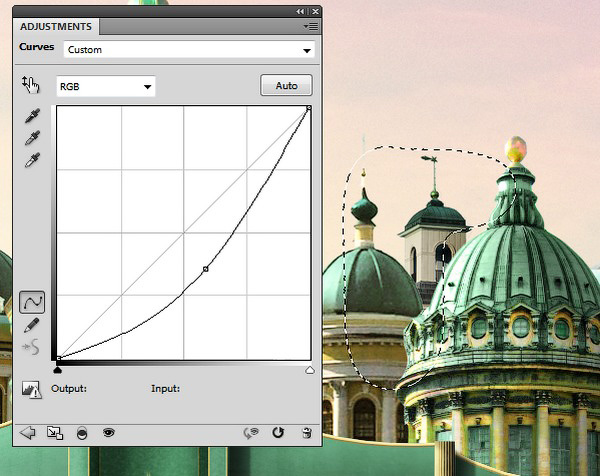Toggle clip to layer button
This screenshot has width=600, height=476.
[x=82, y=433]
